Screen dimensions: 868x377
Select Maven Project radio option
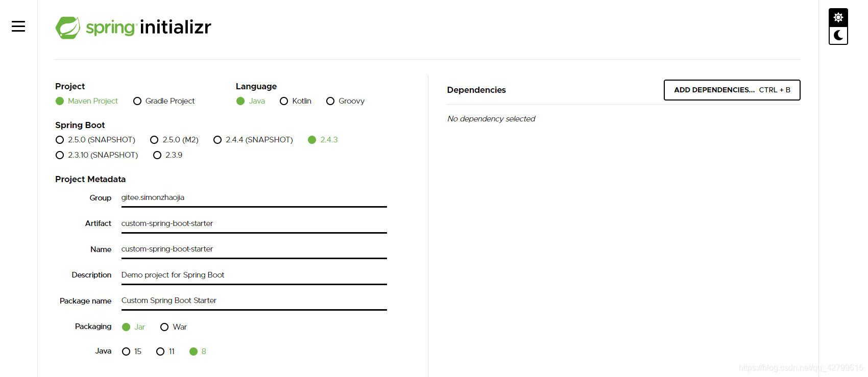pyautogui.click(x=87, y=101)
